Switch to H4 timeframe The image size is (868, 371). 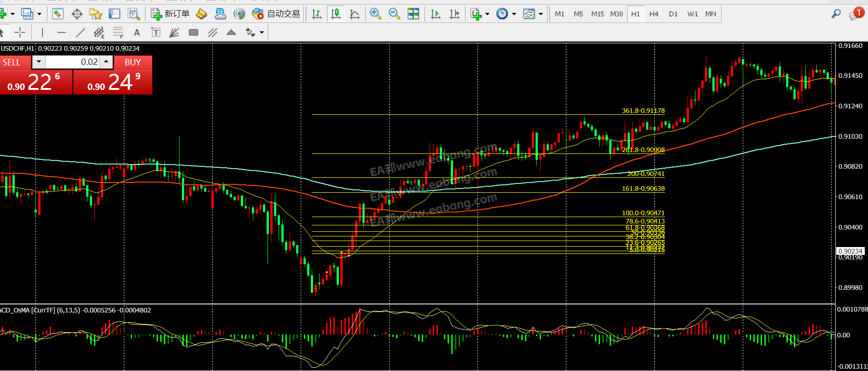pos(654,14)
